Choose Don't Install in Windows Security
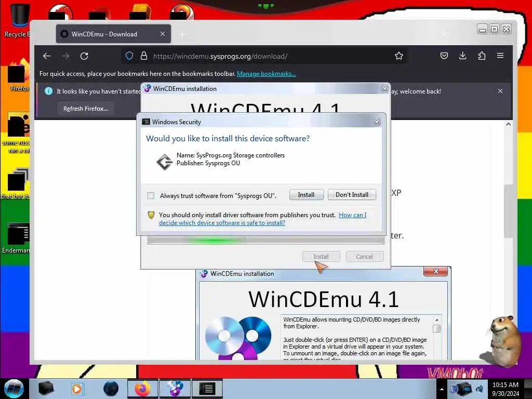This screenshot has height=399, width=532. pyautogui.click(x=352, y=195)
